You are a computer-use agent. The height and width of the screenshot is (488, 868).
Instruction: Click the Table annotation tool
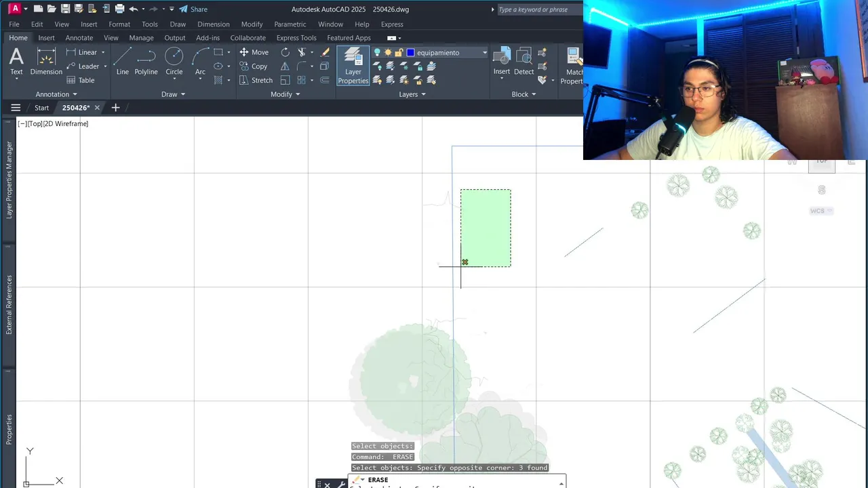tap(81, 80)
